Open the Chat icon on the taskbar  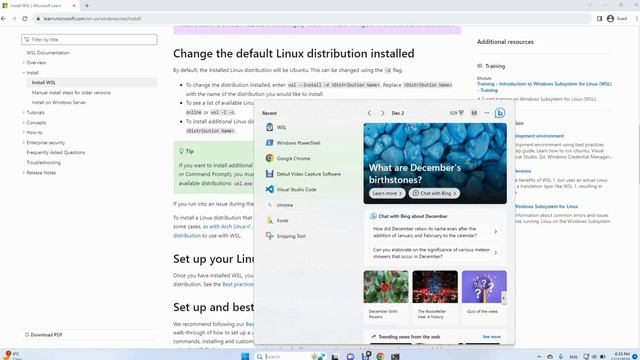(350, 356)
